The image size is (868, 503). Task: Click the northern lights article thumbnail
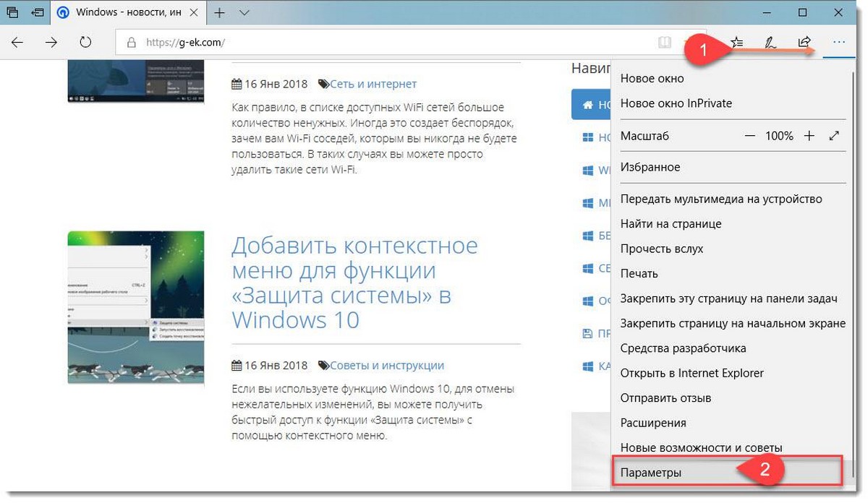point(136,308)
